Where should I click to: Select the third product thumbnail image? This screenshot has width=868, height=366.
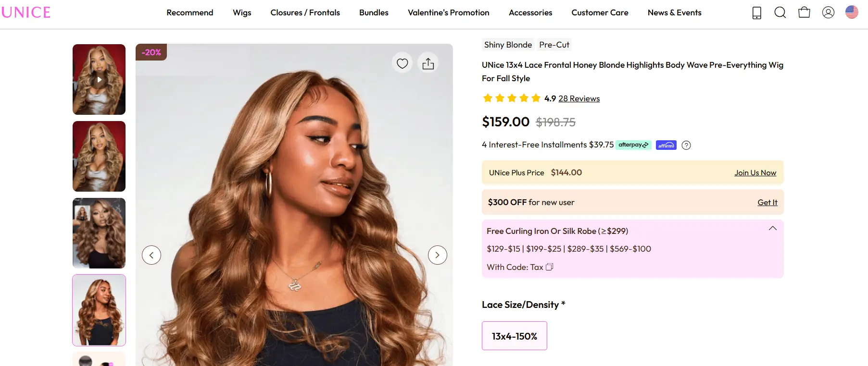99,233
